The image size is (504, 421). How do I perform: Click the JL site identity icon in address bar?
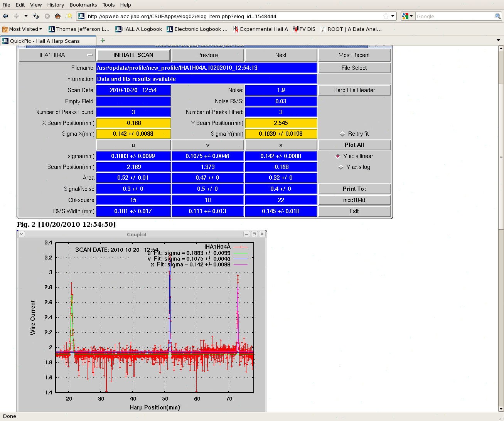pos(81,16)
